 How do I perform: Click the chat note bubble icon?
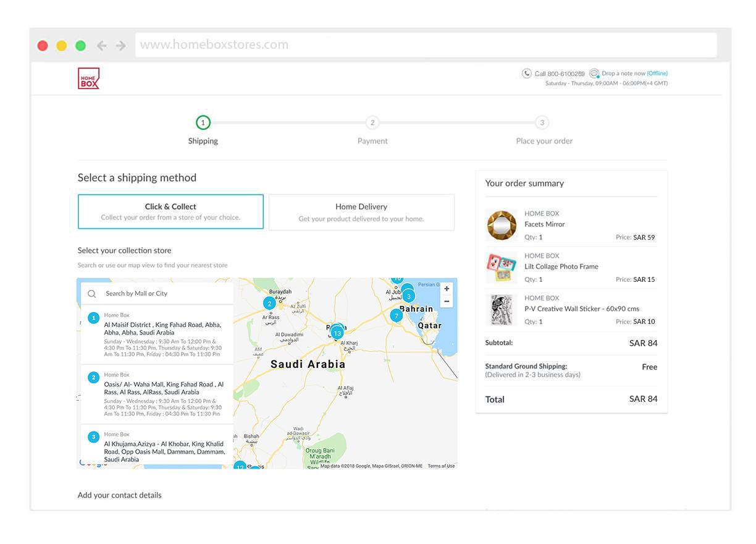594,74
